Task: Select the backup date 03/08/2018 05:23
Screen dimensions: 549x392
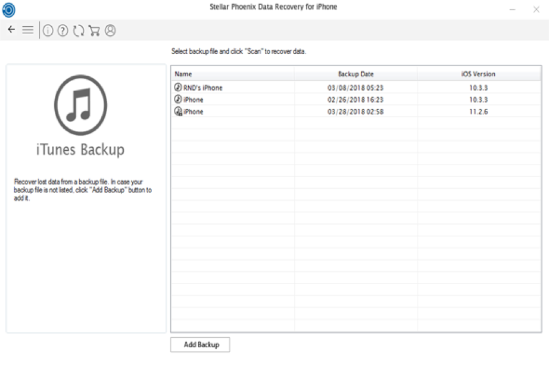Action: (x=355, y=88)
